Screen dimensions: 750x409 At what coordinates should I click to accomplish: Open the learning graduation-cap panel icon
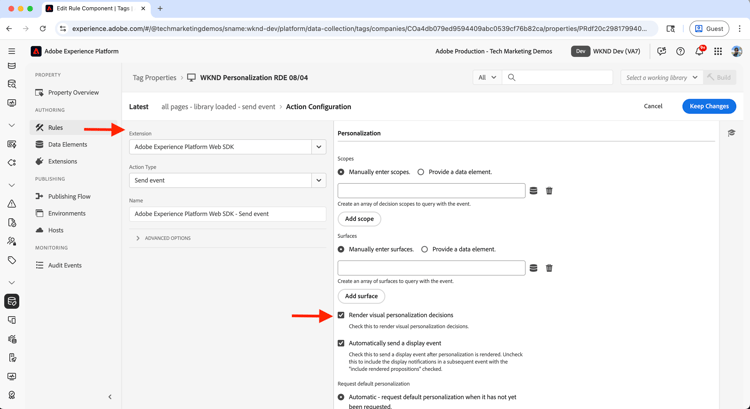(x=731, y=133)
